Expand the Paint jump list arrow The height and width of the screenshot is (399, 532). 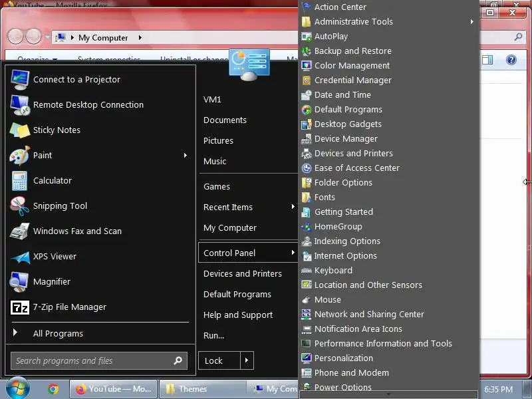point(186,156)
